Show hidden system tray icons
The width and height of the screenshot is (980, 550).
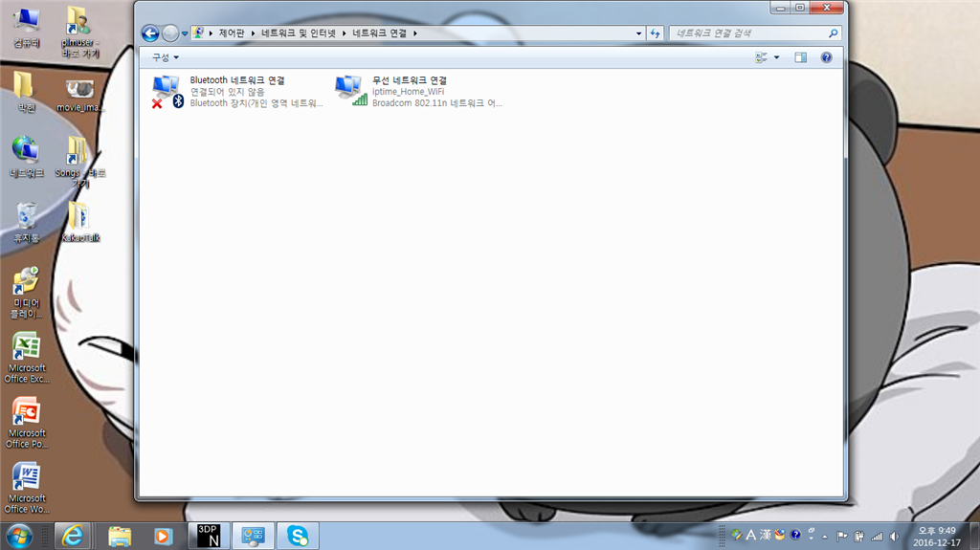tap(825, 537)
